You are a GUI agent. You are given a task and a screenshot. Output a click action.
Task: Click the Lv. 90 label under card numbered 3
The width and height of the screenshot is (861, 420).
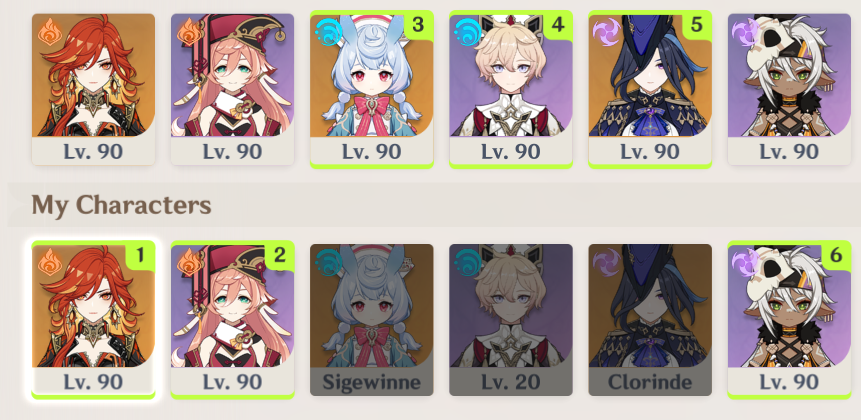pyautogui.click(x=372, y=152)
